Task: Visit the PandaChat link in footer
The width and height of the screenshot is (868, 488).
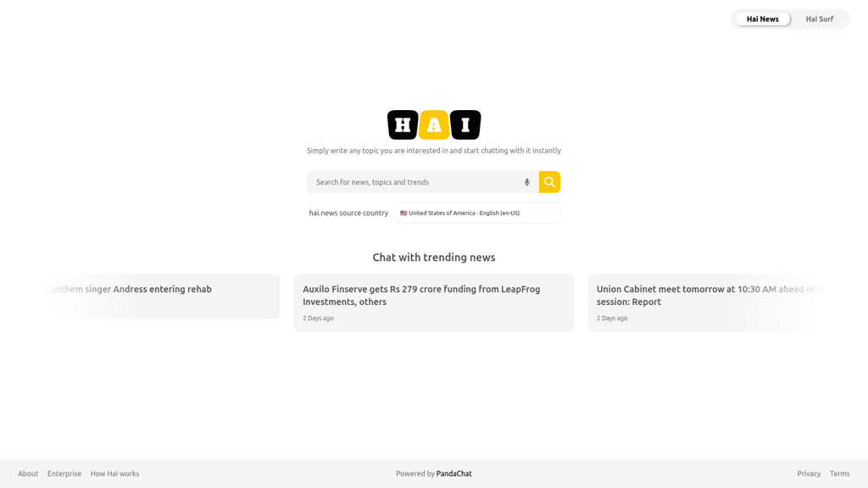Action: (x=453, y=474)
